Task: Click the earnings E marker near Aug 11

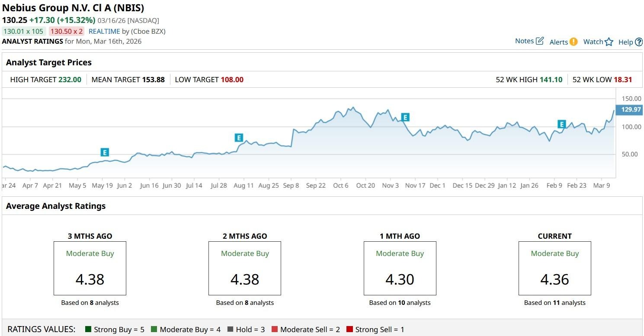Action: click(x=239, y=138)
